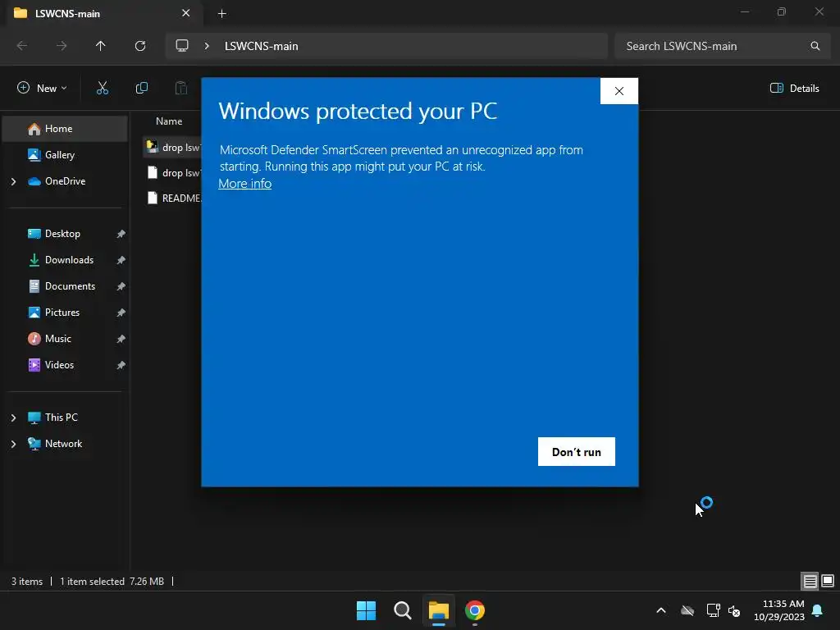
Task: Switch to large thumbnails view in status bar
Action: 828,581
